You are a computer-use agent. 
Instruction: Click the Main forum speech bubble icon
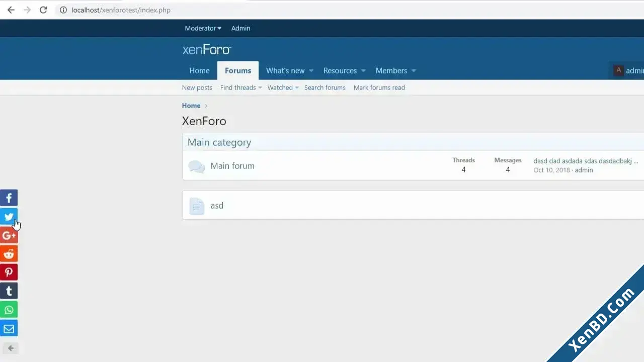click(197, 166)
